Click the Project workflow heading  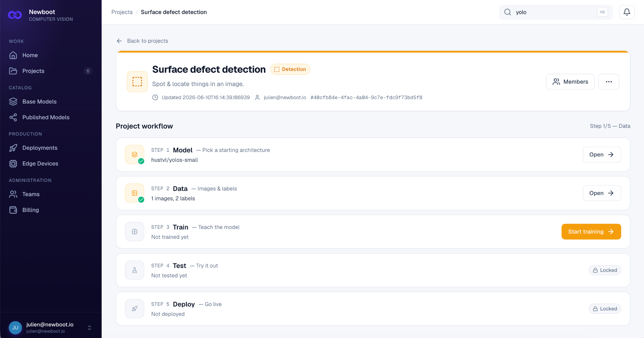pos(144,126)
